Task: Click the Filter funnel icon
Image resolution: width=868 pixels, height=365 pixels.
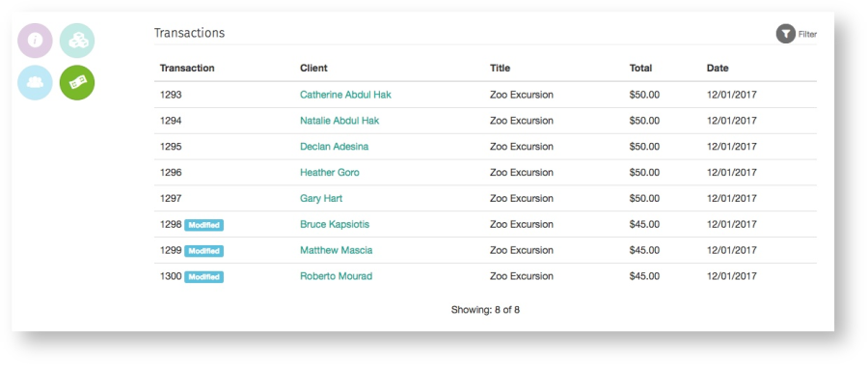Action: click(785, 34)
